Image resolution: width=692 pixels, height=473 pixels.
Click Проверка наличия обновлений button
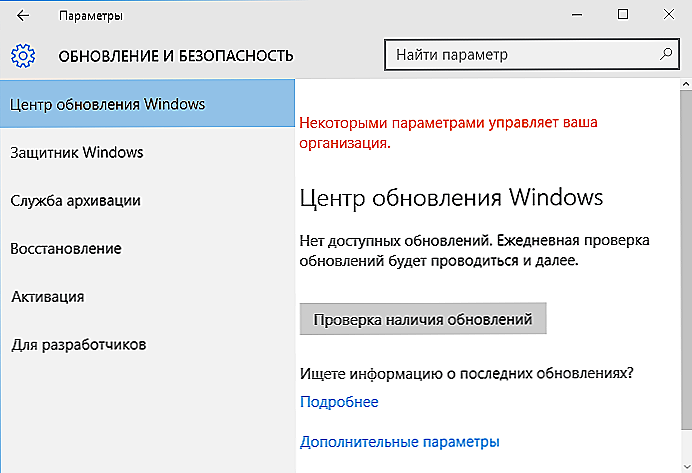423,319
